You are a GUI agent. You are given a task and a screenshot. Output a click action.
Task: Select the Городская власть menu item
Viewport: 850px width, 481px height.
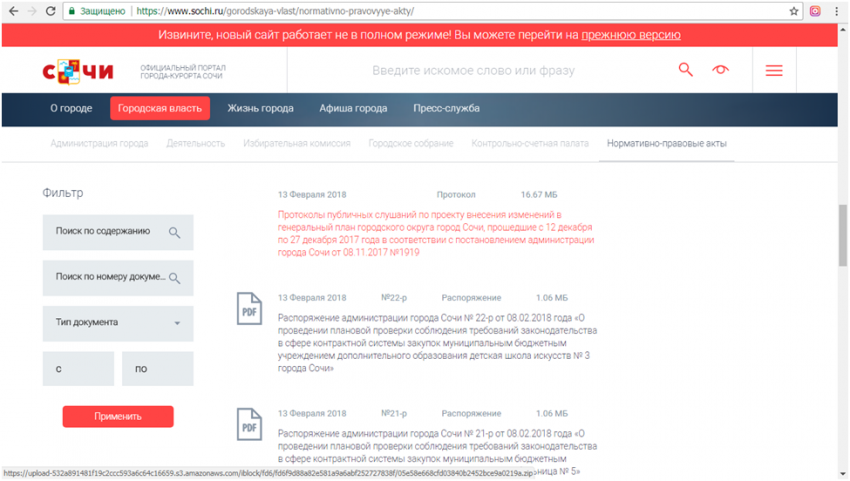(x=160, y=108)
